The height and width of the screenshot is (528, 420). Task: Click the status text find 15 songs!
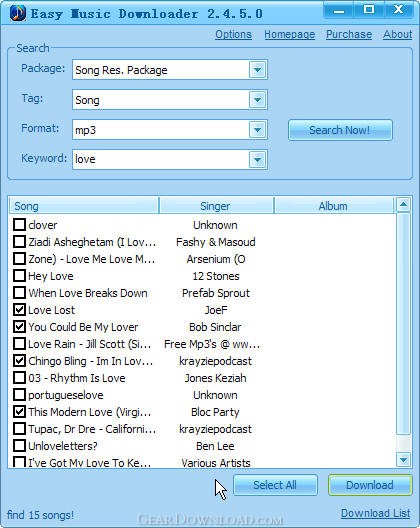40,515
